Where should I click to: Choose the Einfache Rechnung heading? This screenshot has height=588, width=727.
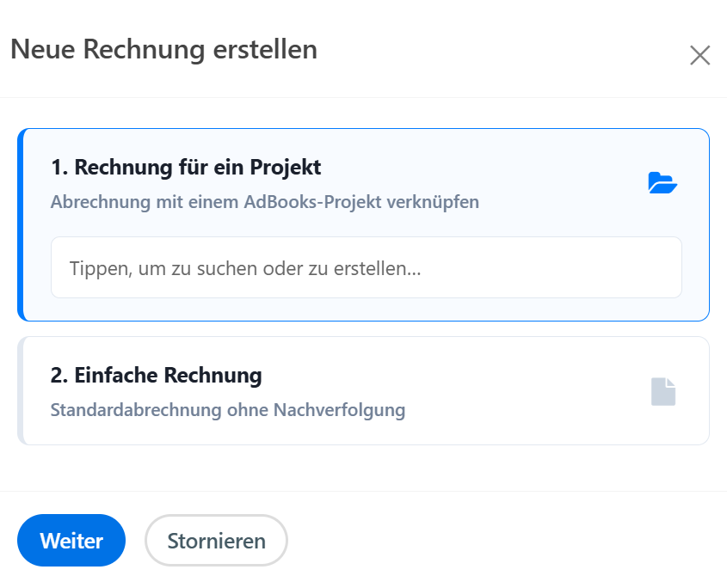pyautogui.click(x=156, y=376)
